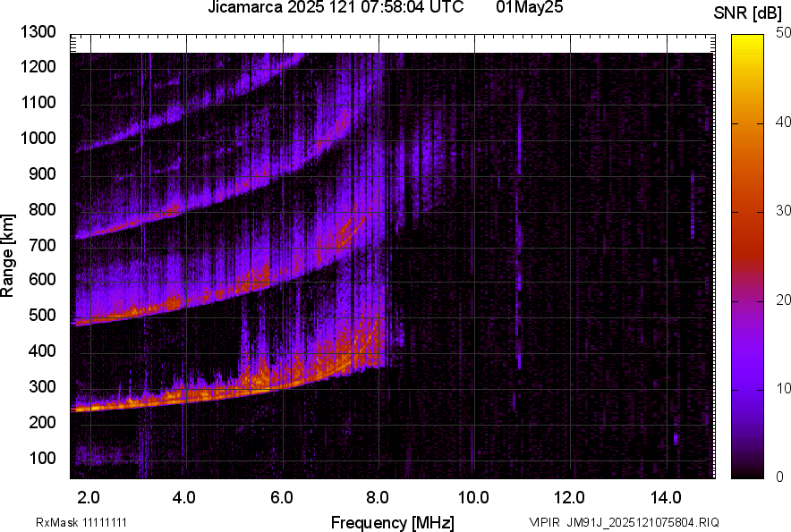
Task: Click the VIPIR JM91J_2025121075804.RIQ filename label
Action: click(x=624, y=522)
